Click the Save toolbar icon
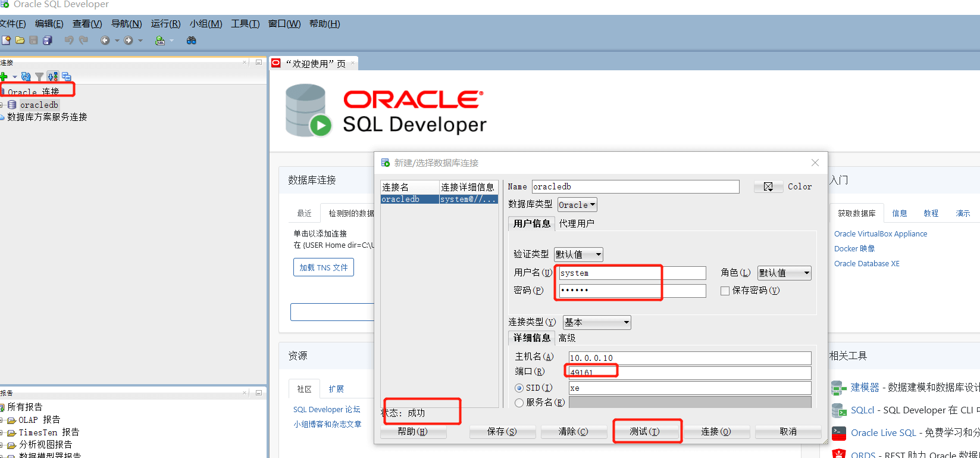 [x=33, y=40]
